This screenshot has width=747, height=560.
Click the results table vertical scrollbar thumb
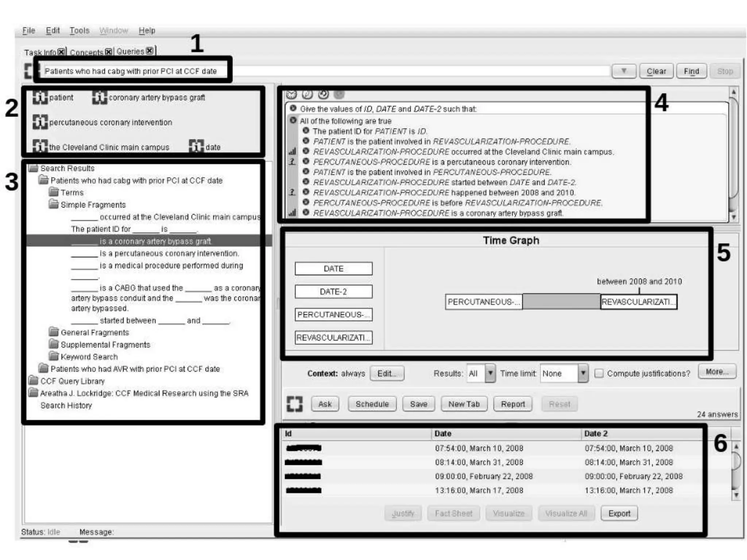(x=736, y=461)
